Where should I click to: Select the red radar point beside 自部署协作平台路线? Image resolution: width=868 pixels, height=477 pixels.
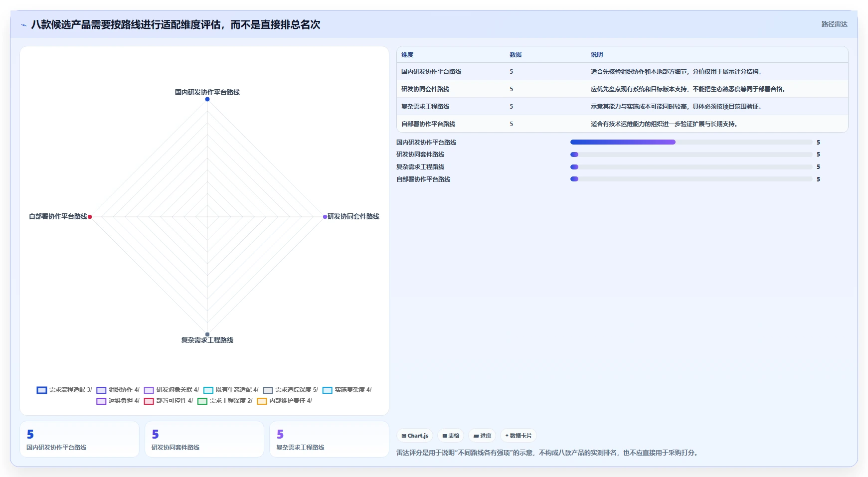point(90,217)
